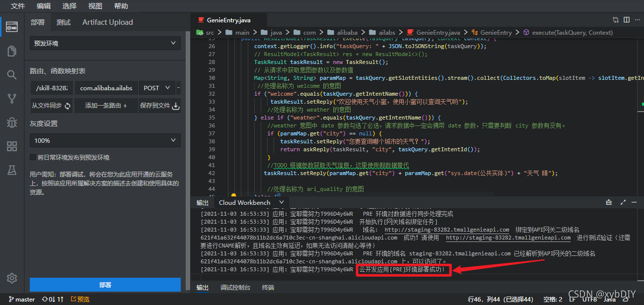The height and width of the screenshot is (305, 644).
Task: Click the 从文件同步 button
Action: 52,106
